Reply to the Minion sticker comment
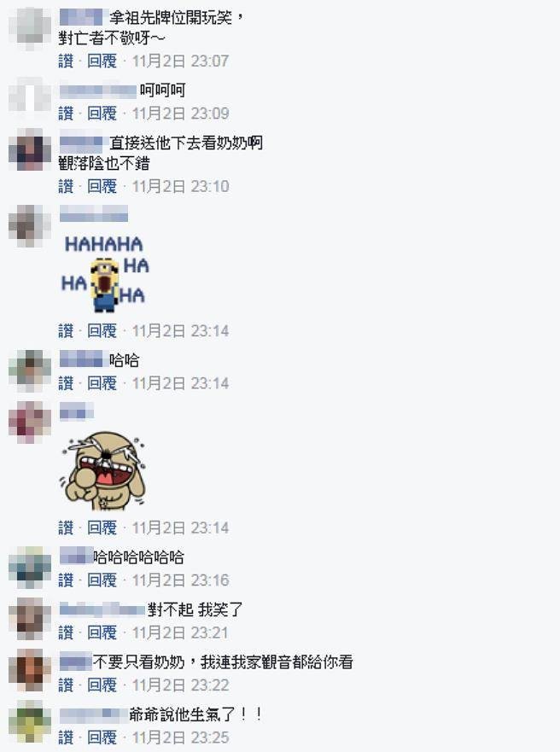This screenshot has height=752, width=560. click(102, 330)
